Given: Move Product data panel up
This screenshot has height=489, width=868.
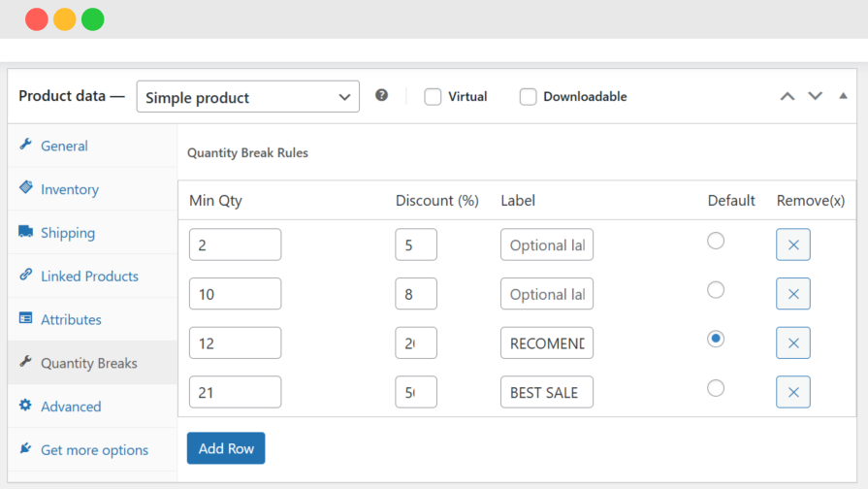Looking at the screenshot, I should click(788, 96).
